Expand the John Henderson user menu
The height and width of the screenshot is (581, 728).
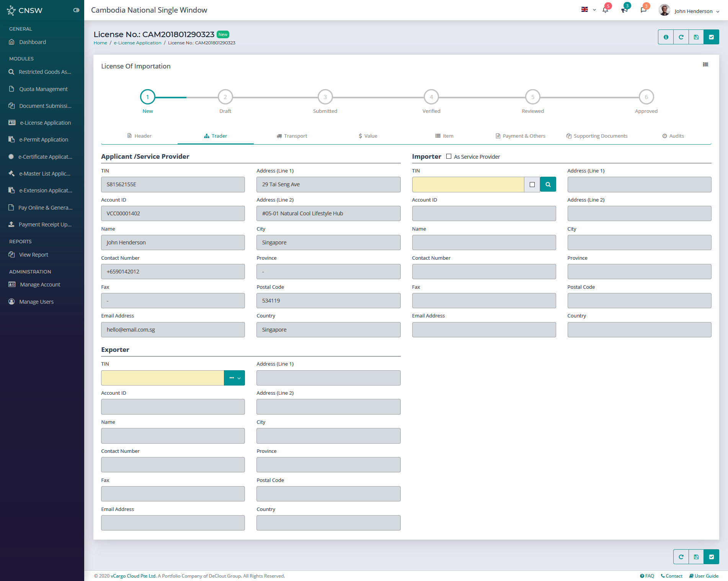693,11
